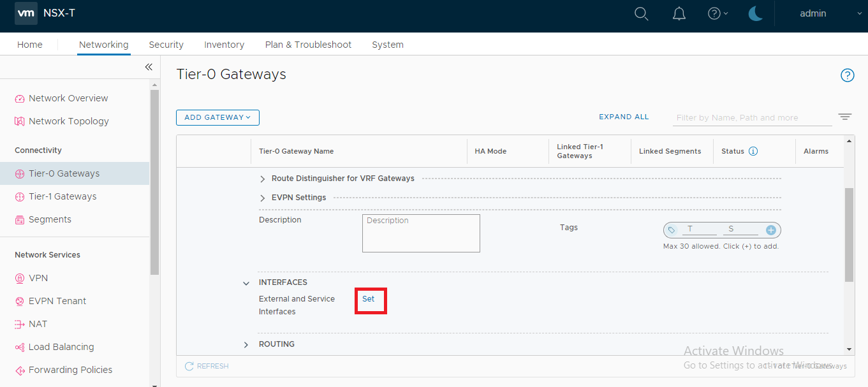Open the page help icon
The image size is (868, 387).
[x=847, y=75]
